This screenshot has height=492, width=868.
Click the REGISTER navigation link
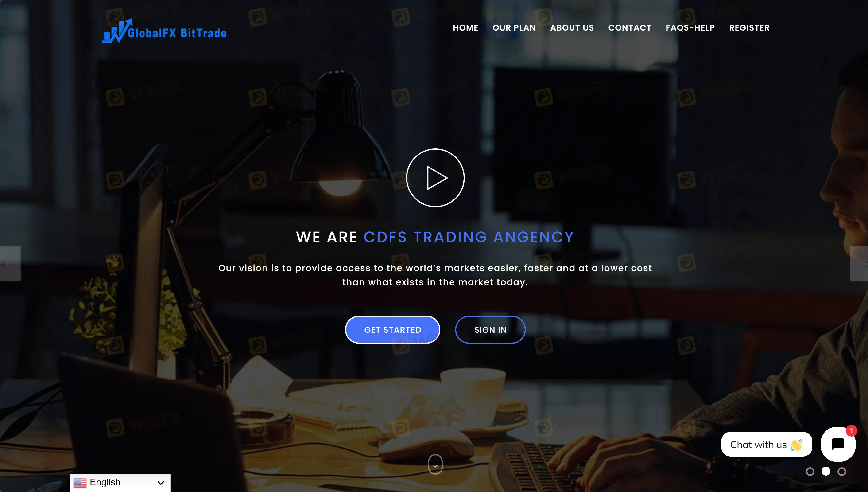point(749,27)
